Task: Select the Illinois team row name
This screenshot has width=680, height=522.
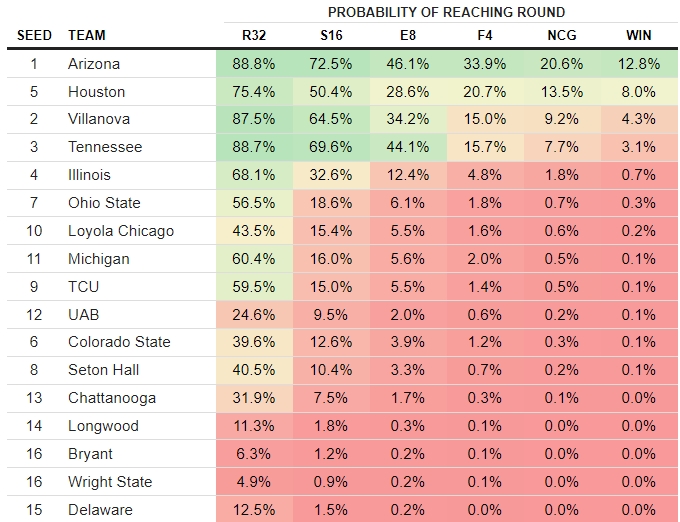Action: [x=89, y=175]
